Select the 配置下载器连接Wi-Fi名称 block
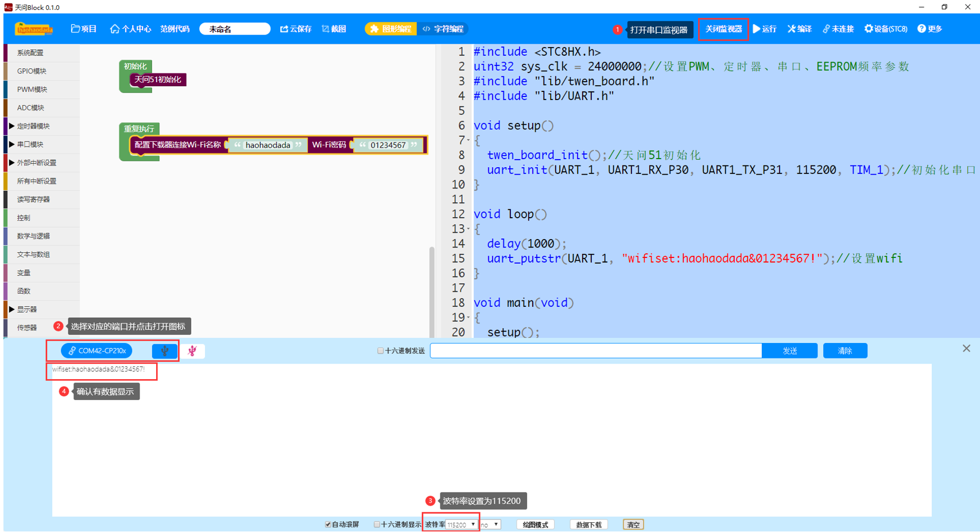The width and height of the screenshot is (980, 532). [x=177, y=145]
